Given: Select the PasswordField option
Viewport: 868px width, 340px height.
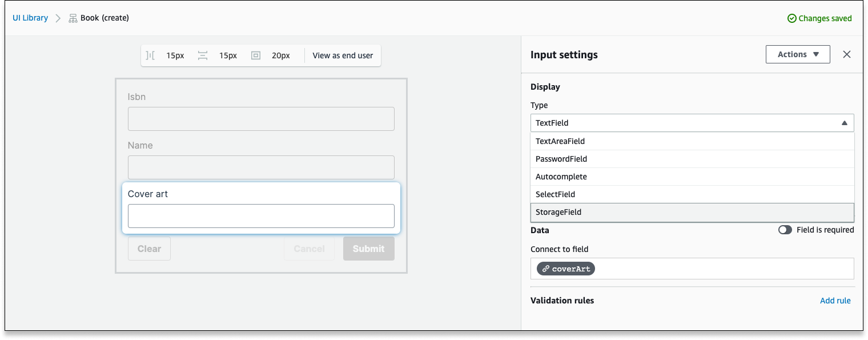Looking at the screenshot, I should click(692, 159).
